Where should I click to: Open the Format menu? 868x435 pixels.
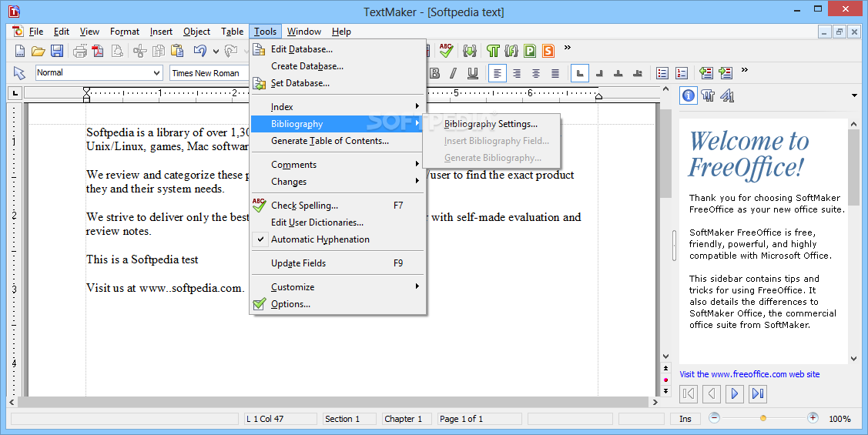(x=125, y=32)
